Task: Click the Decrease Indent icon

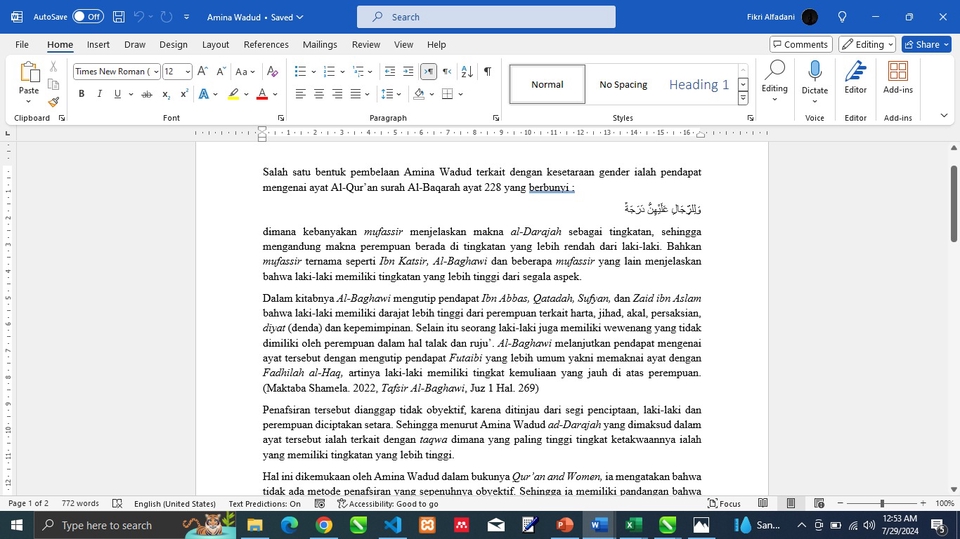Action: pos(389,72)
